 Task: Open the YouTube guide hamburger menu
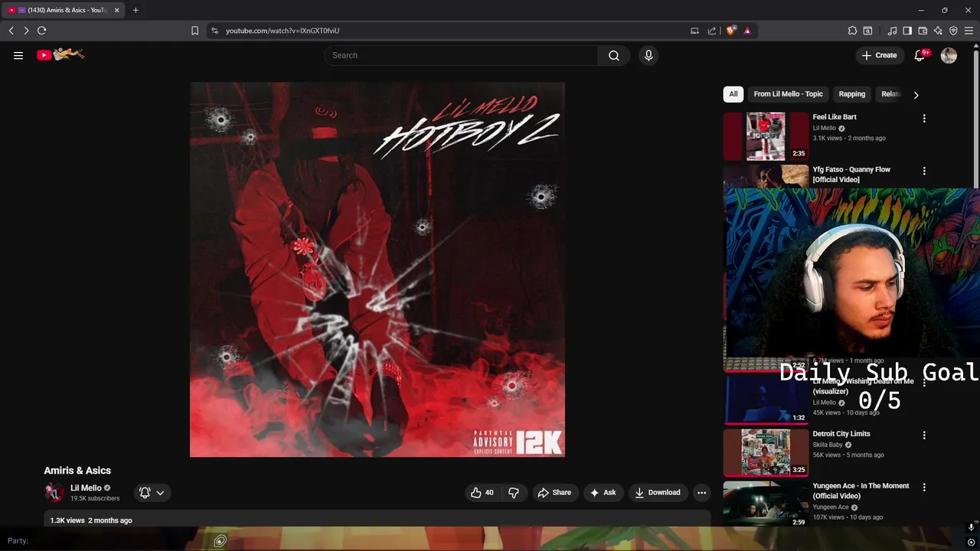pos(18,55)
